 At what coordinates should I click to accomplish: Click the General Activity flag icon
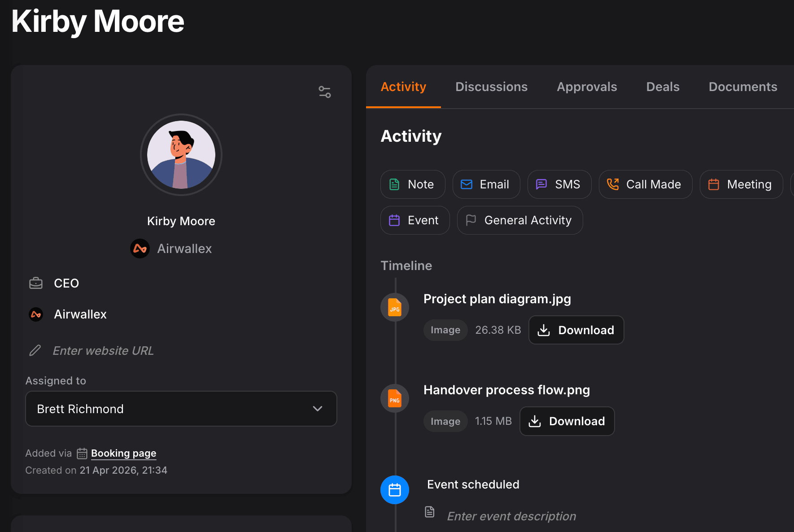tap(471, 220)
